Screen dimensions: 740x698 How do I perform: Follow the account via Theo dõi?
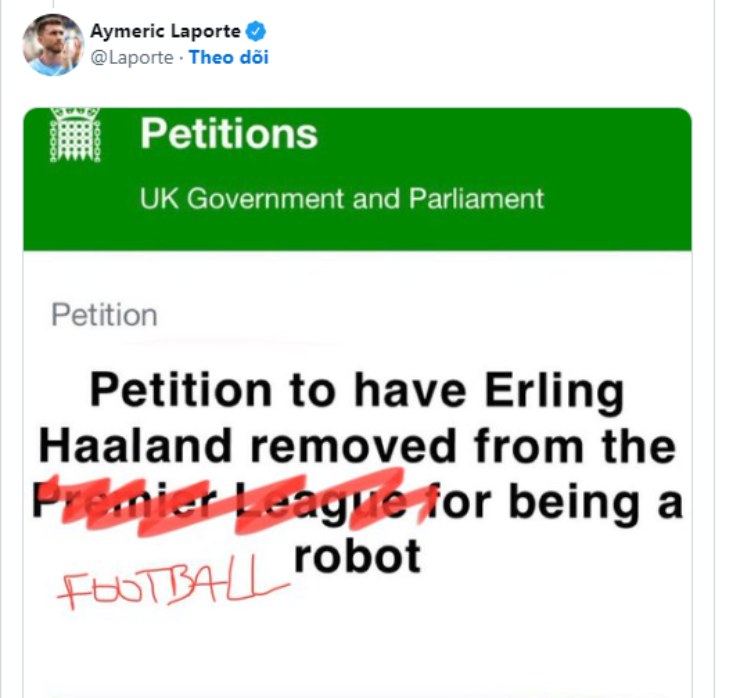click(229, 58)
